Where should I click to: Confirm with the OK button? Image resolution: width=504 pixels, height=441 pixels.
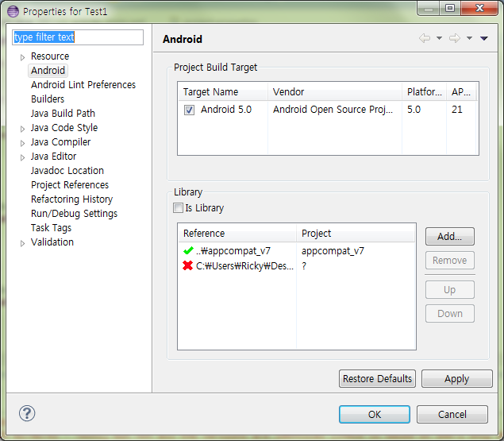pyautogui.click(x=375, y=414)
